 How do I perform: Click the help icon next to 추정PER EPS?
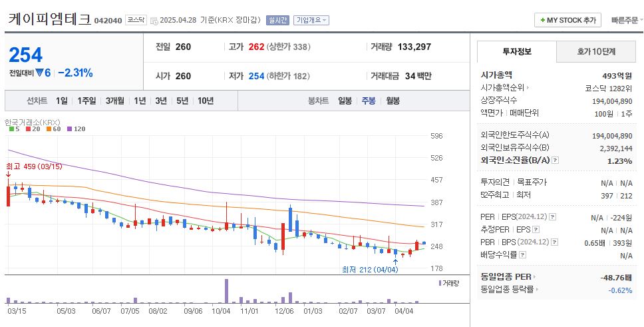click(x=536, y=230)
